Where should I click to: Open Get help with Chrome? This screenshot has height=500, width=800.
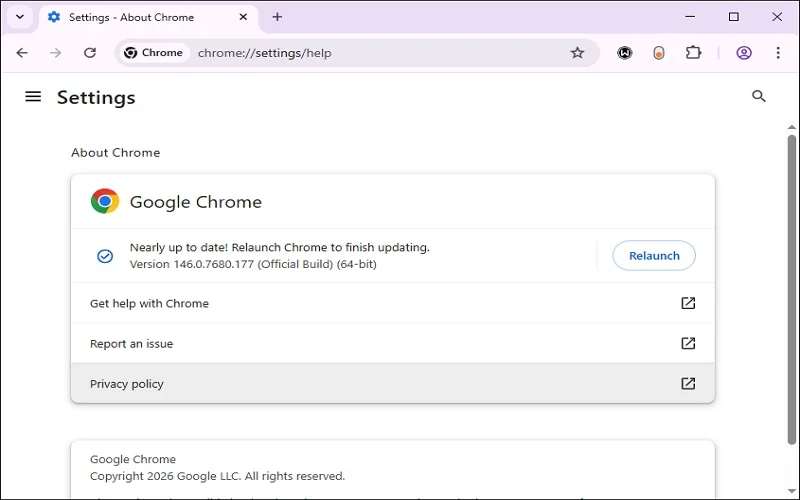393,303
